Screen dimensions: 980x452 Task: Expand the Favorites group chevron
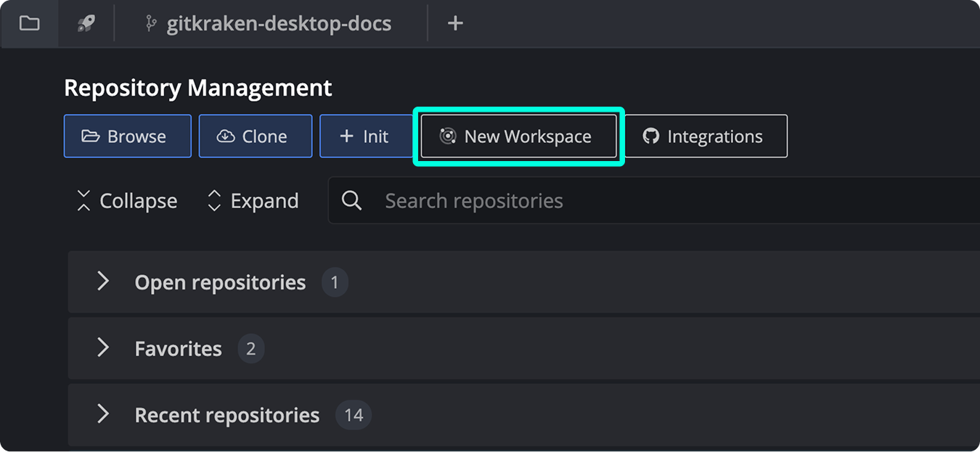point(102,348)
